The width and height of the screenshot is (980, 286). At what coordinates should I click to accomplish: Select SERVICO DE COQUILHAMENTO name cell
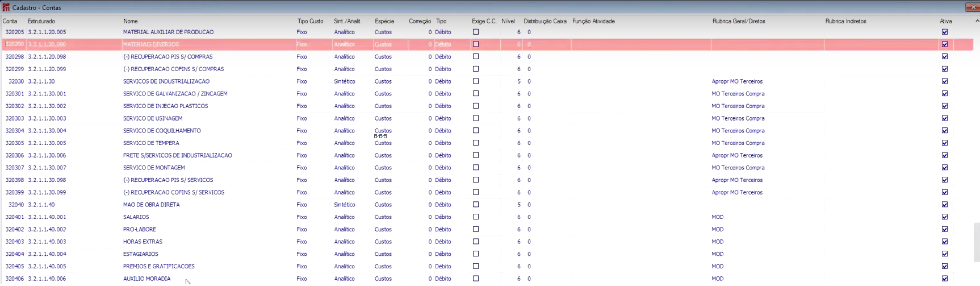pyautogui.click(x=162, y=131)
